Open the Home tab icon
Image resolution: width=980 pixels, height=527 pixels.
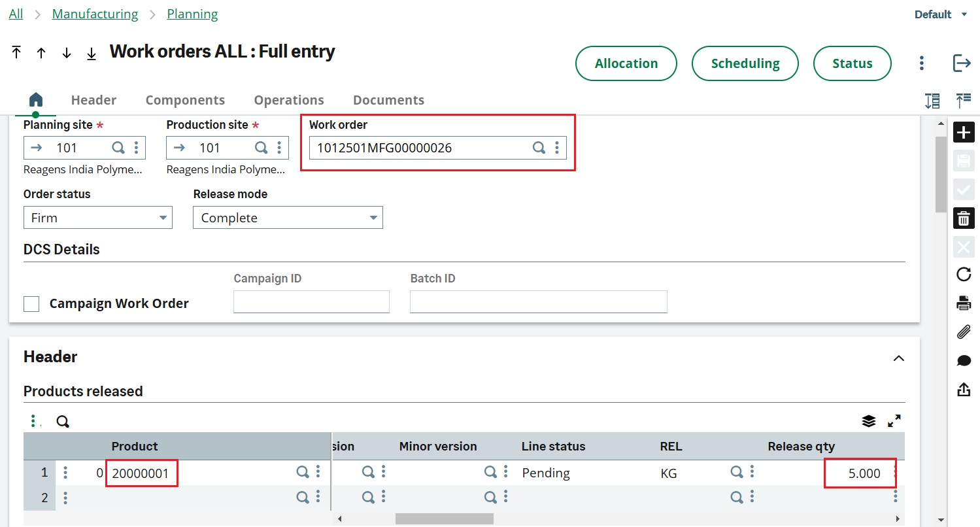coord(36,99)
